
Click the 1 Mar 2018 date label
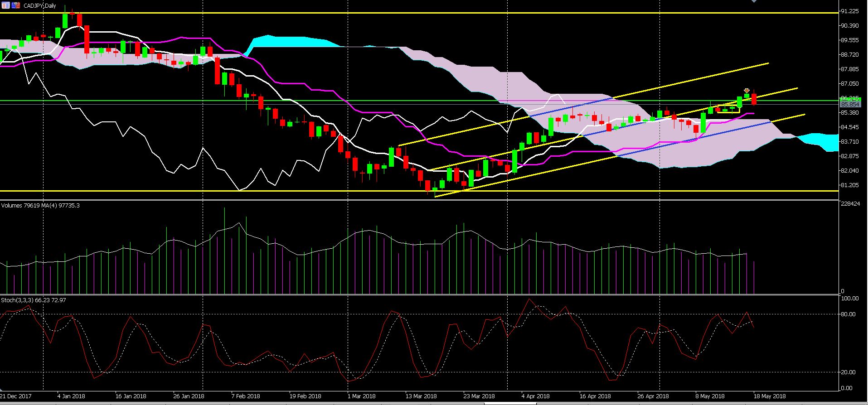(x=361, y=396)
